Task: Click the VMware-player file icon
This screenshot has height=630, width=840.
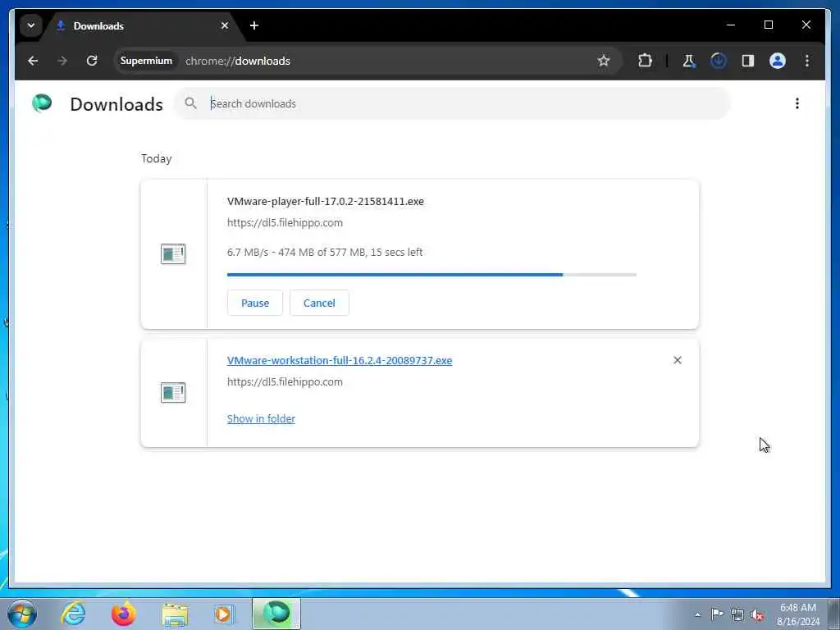Action: (x=173, y=253)
